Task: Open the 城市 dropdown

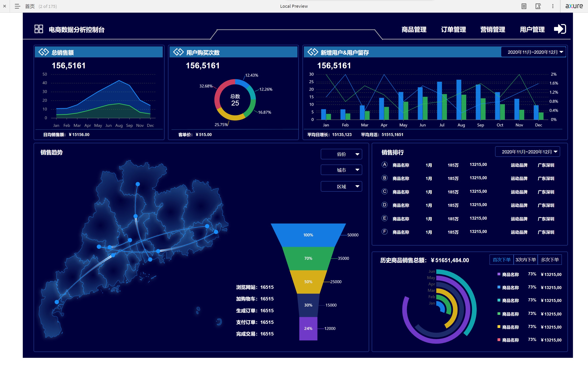Action: 341,170
